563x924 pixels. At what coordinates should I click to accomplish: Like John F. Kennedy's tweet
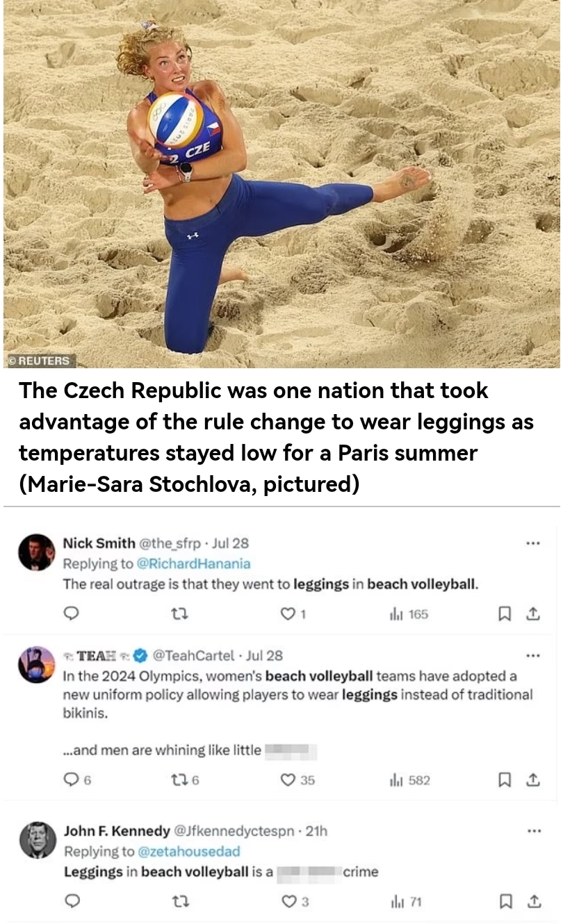tap(288, 901)
